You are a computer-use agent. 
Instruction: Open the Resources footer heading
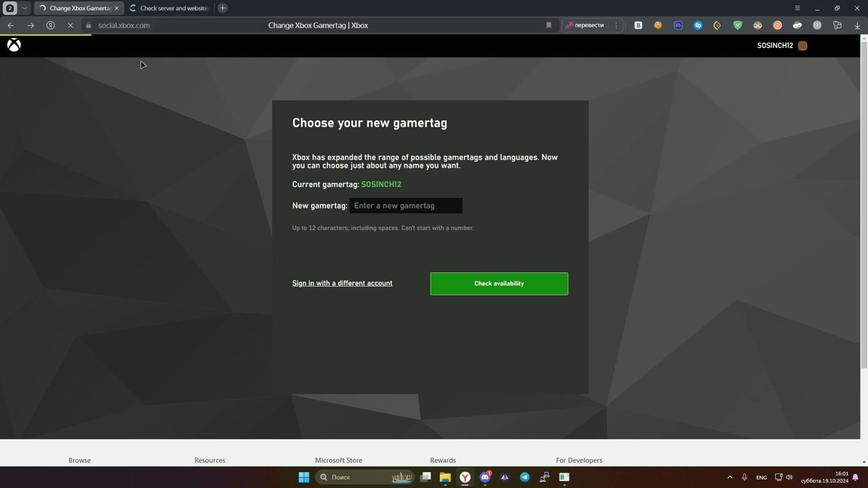click(210, 460)
